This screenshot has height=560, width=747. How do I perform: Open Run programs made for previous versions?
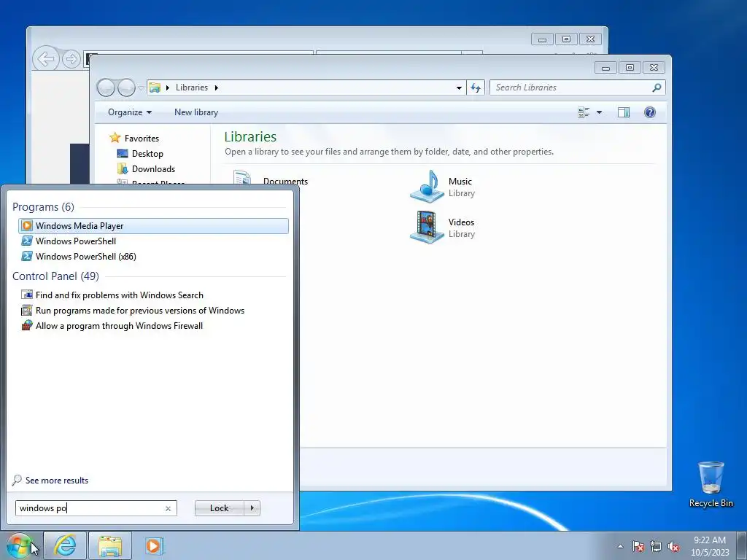click(140, 311)
